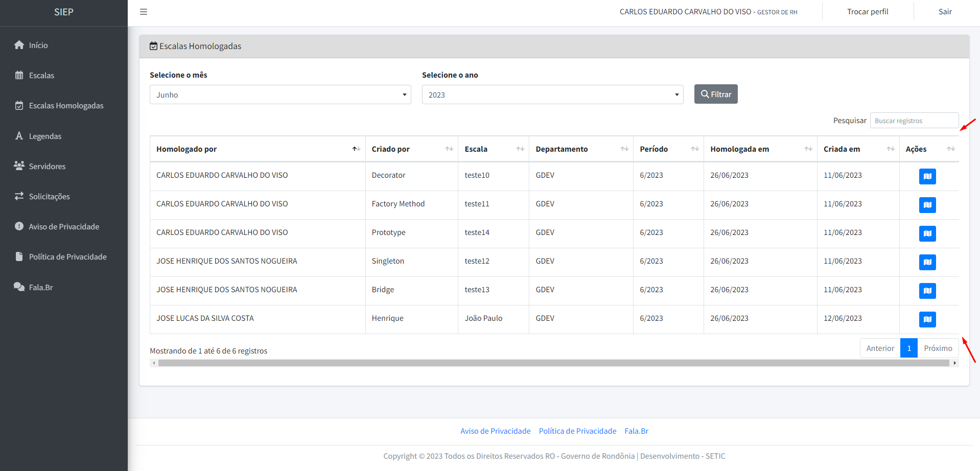
Task: Sort by Homologada em column arrows
Action: point(808,149)
